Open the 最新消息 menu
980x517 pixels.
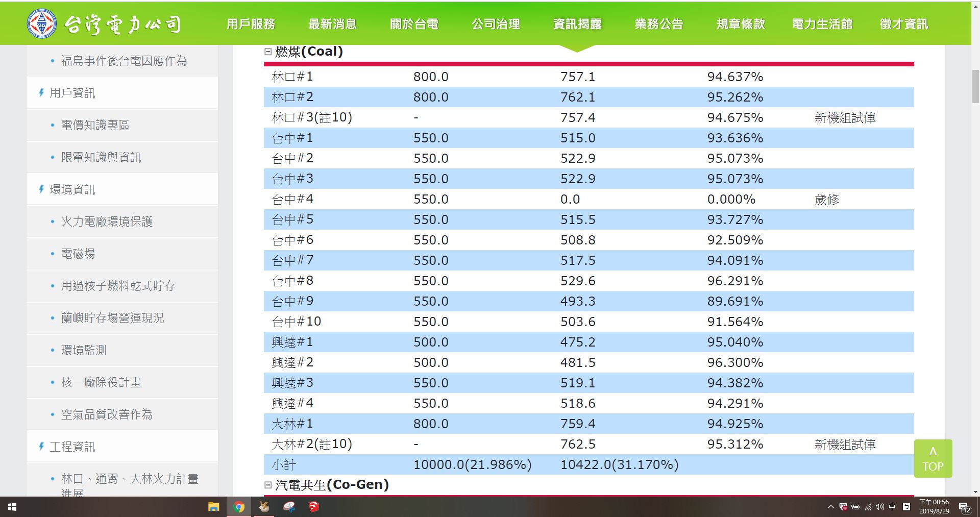click(332, 24)
